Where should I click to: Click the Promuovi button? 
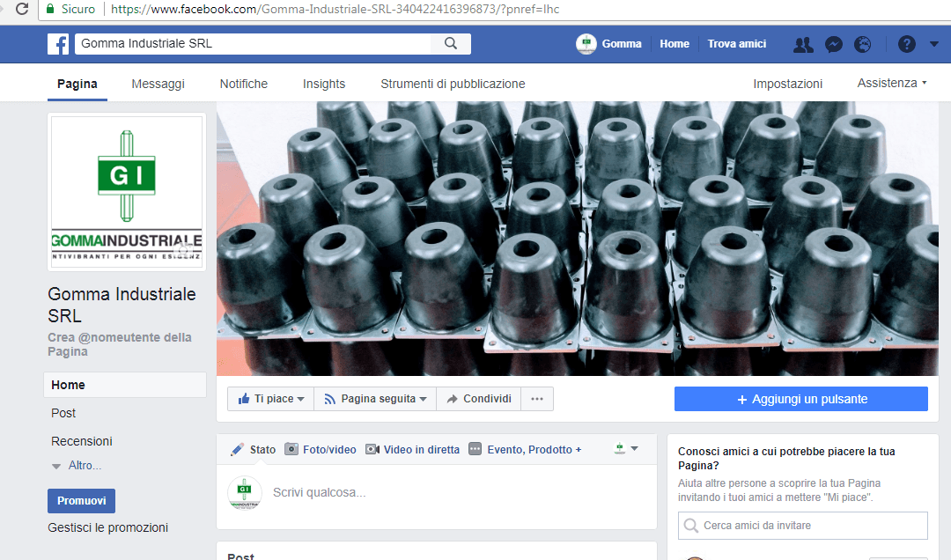(81, 500)
